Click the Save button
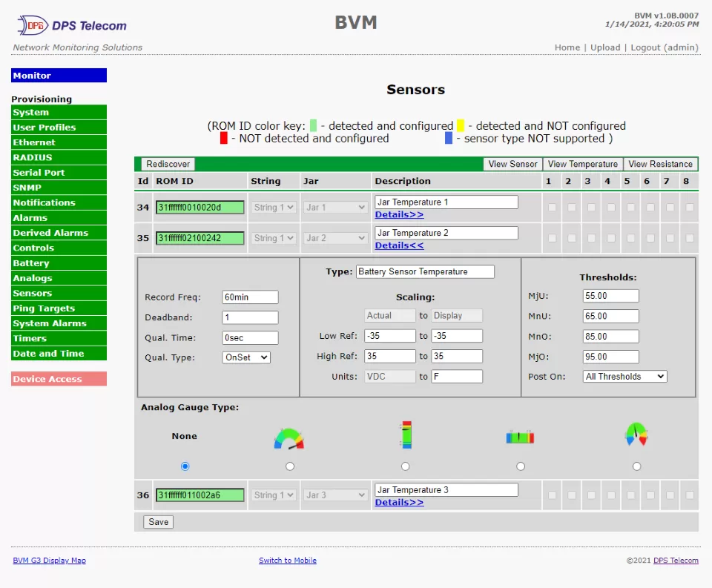The height and width of the screenshot is (588, 712). [158, 522]
